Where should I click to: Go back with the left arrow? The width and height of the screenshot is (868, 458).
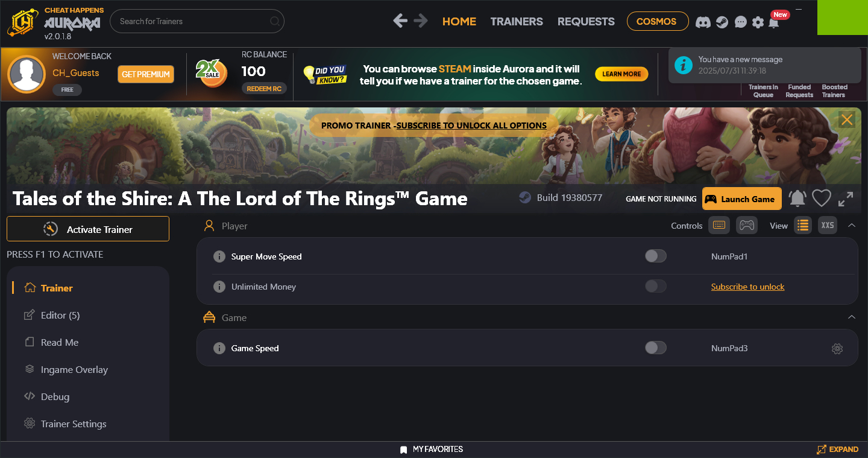coord(400,21)
